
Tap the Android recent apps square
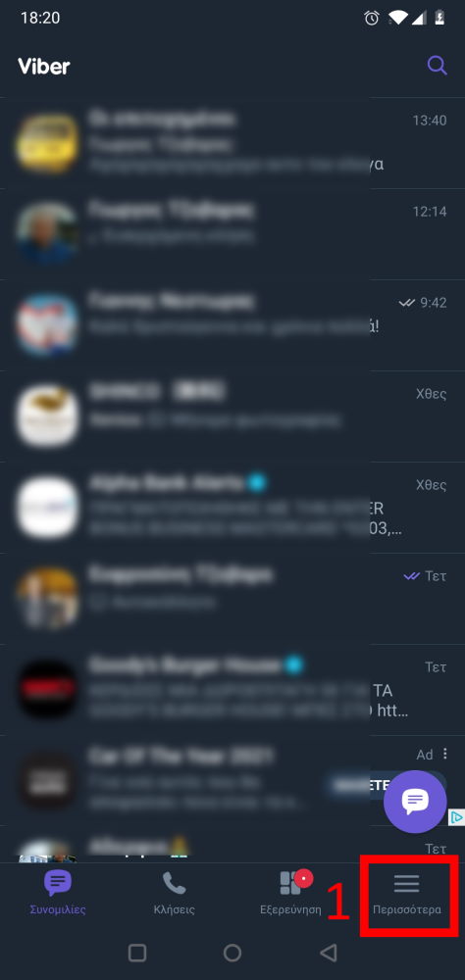(x=137, y=953)
